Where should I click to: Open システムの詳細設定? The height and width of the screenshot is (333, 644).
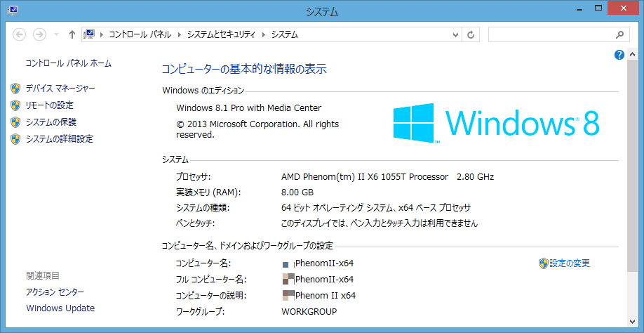[60, 139]
